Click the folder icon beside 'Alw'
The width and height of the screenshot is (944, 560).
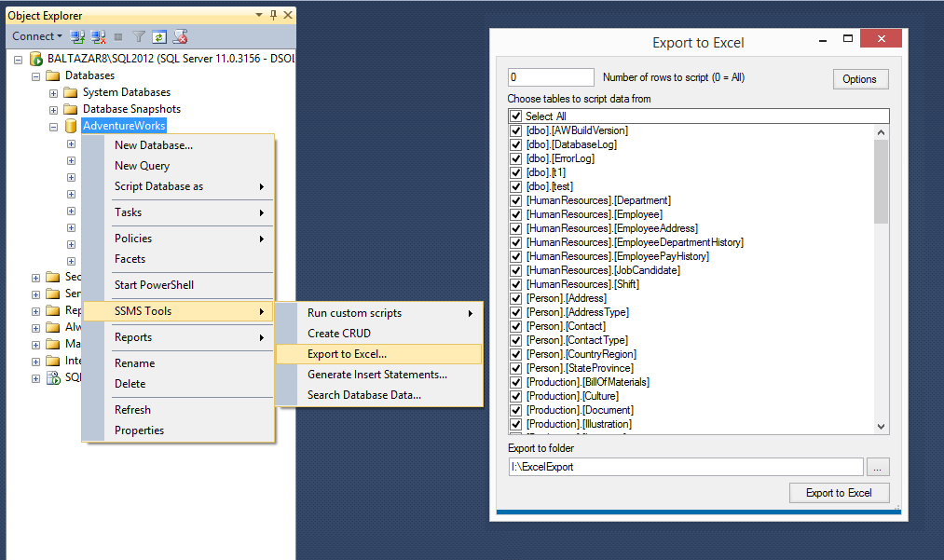point(53,328)
